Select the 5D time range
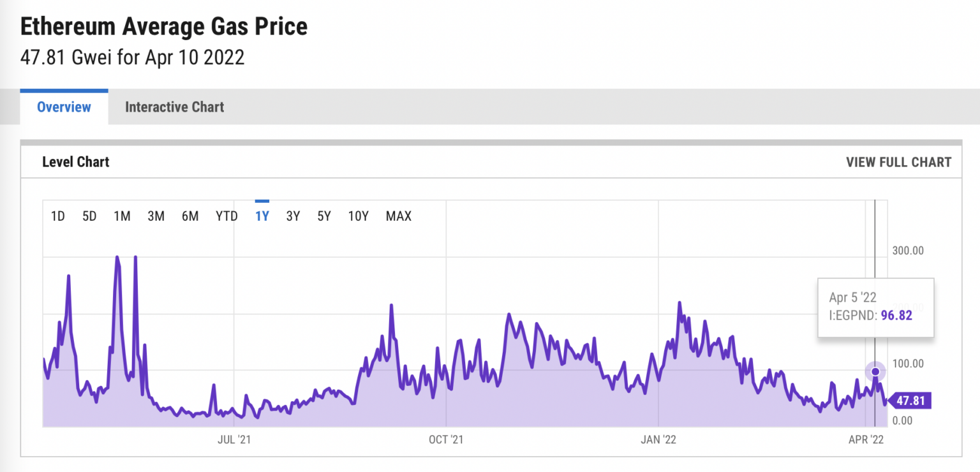This screenshot has height=472, width=980. (89, 216)
